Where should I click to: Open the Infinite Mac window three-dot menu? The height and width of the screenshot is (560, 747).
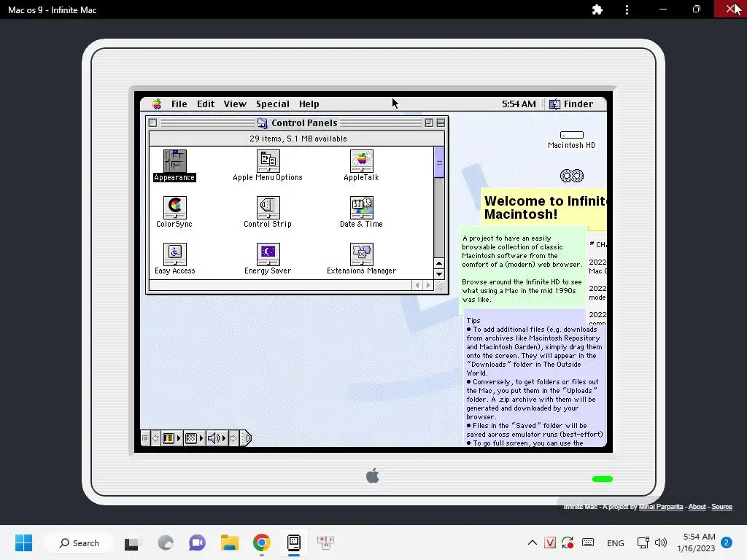pos(627,9)
